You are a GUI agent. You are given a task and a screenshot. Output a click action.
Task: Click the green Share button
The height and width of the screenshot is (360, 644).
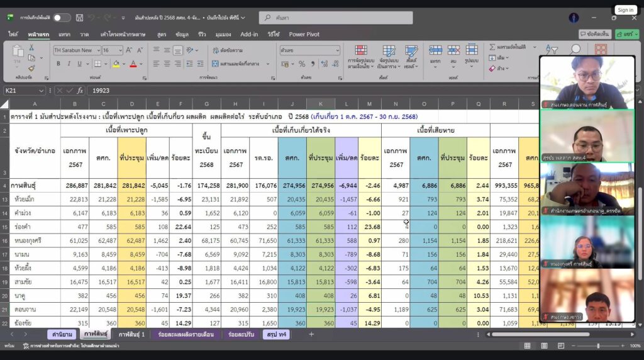pos(626,34)
